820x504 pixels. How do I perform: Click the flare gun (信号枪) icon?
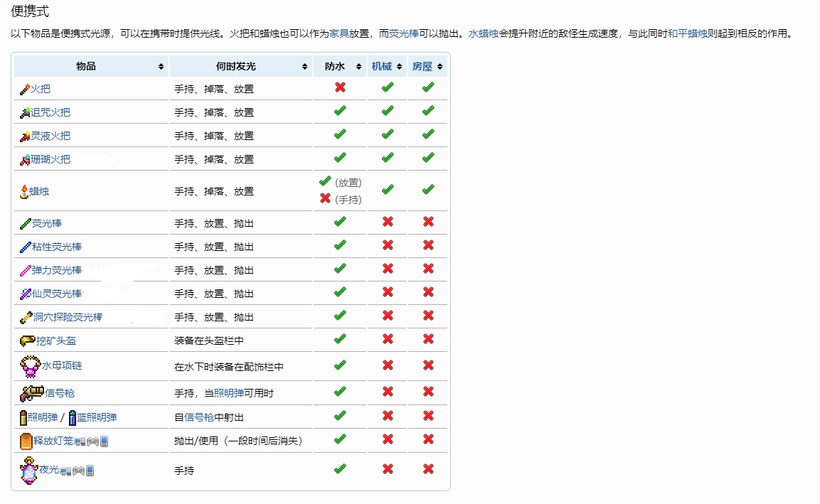[x=31, y=392]
